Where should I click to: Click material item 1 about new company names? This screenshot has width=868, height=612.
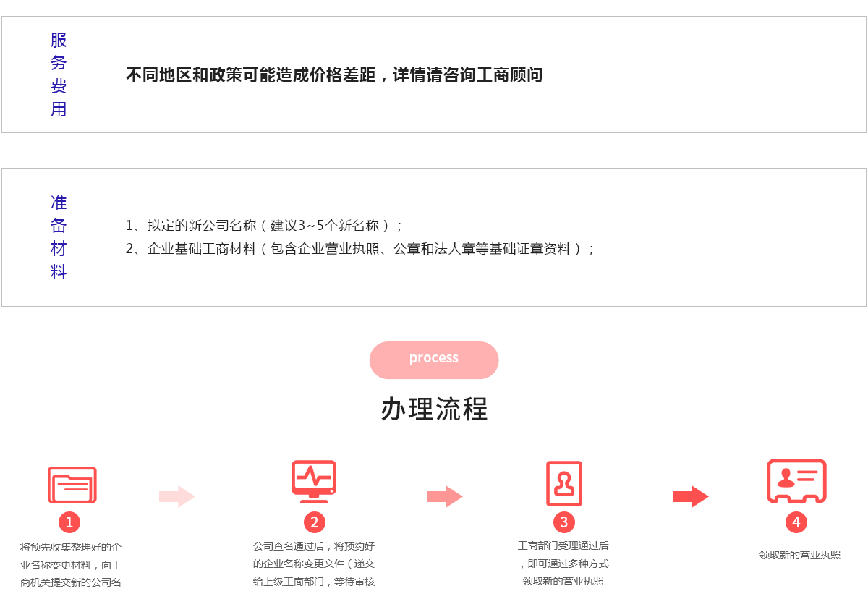pyautogui.click(x=264, y=226)
